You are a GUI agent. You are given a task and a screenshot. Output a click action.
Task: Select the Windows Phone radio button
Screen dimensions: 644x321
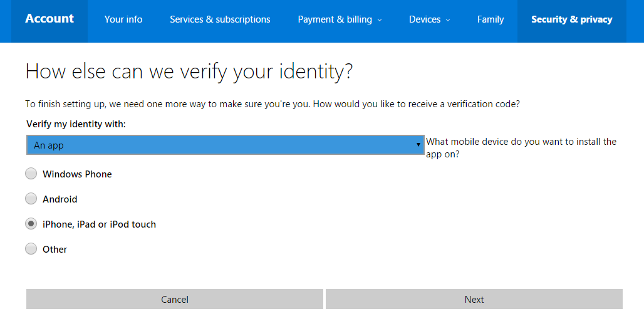[x=31, y=174]
